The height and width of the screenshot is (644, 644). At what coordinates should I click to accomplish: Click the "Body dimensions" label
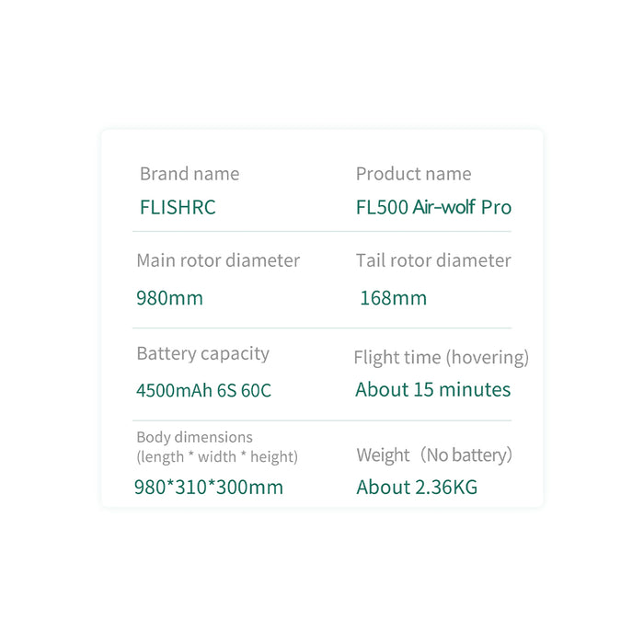click(x=194, y=437)
